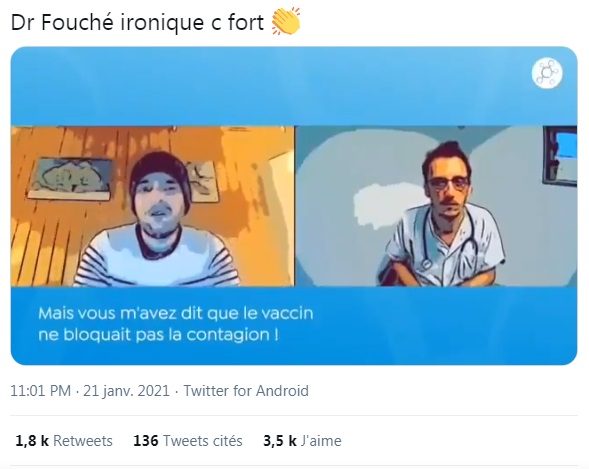The height and width of the screenshot is (469, 589).
Task: Show who liked via 3,5 k J'aime
Action: pyautogui.click(x=302, y=441)
